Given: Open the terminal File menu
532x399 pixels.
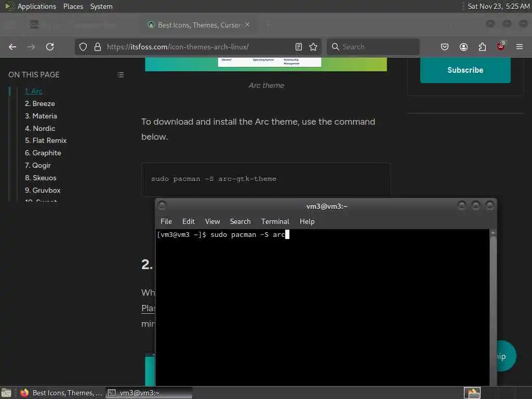Looking at the screenshot, I should point(166,221).
